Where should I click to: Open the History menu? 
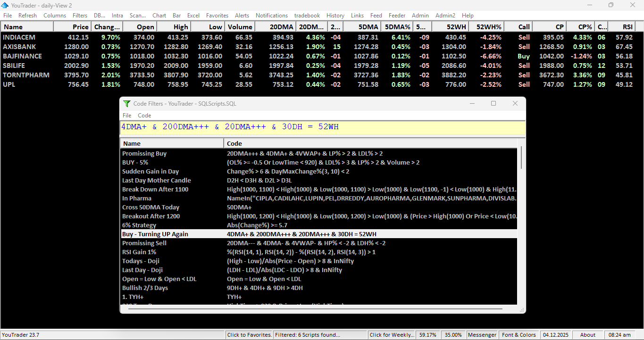(335, 16)
